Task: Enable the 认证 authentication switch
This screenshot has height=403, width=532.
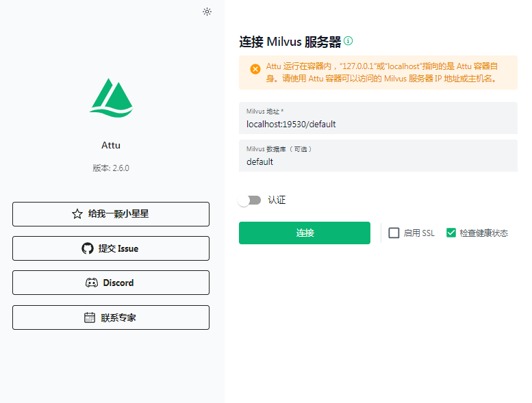Action: (x=250, y=200)
